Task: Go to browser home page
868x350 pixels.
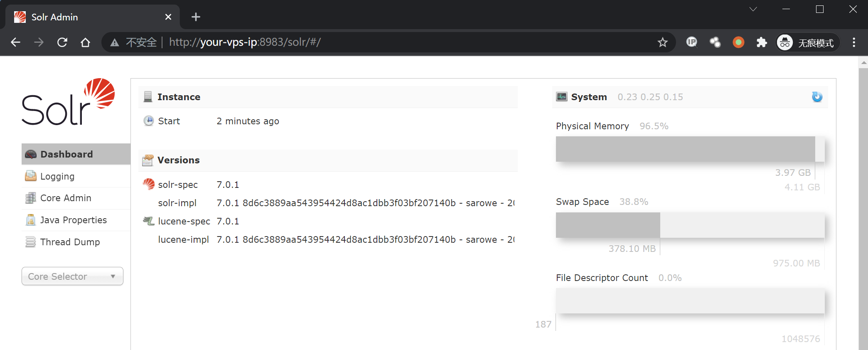Action: point(86,42)
